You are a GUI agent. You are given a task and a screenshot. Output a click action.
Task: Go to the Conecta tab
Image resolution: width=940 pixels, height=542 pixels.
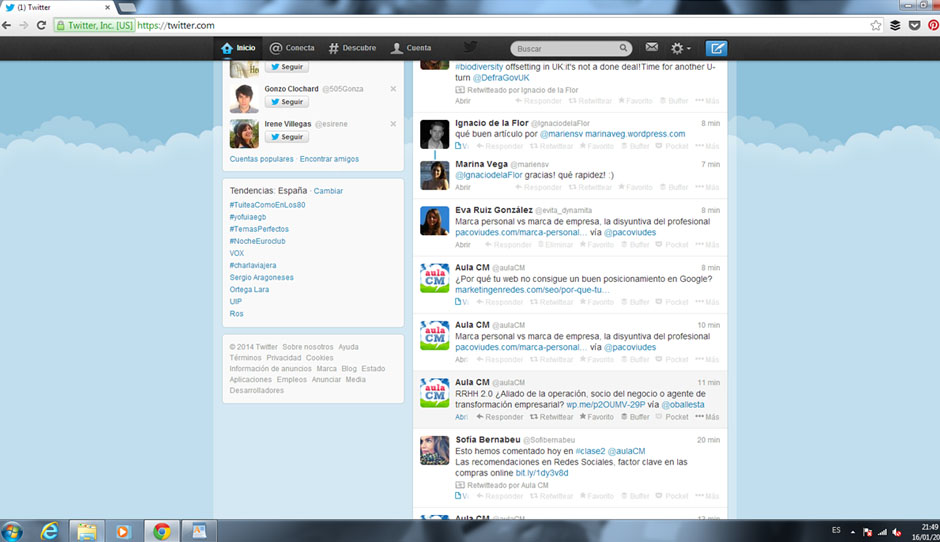click(292, 48)
